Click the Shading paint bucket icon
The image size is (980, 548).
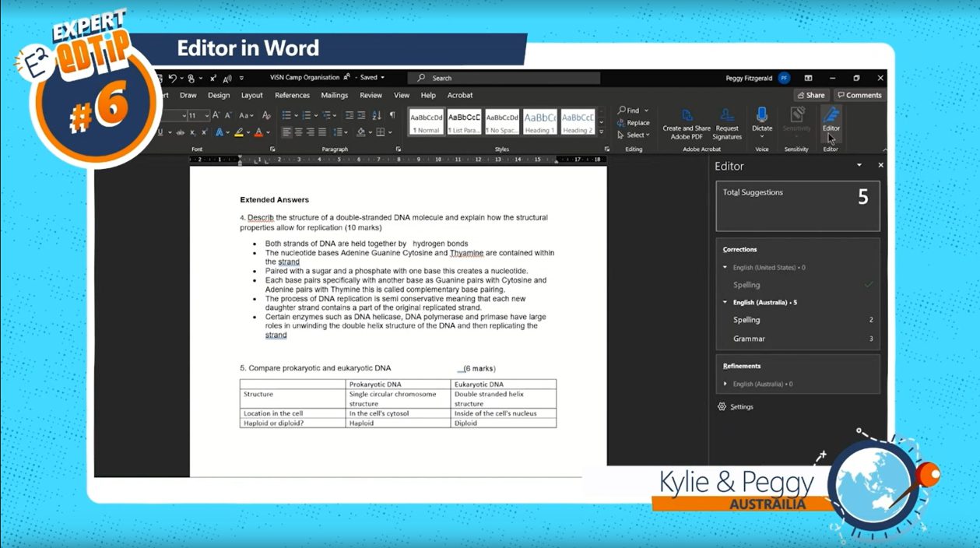click(x=360, y=132)
